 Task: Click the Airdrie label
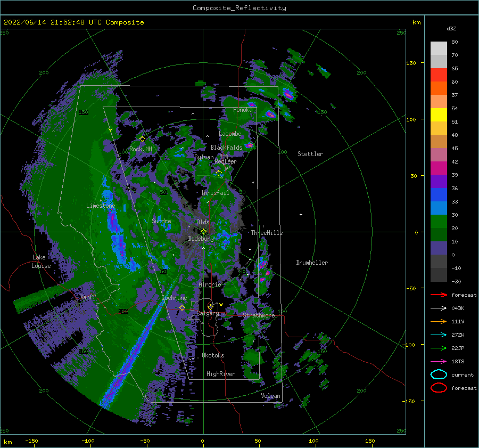pyautogui.click(x=210, y=284)
